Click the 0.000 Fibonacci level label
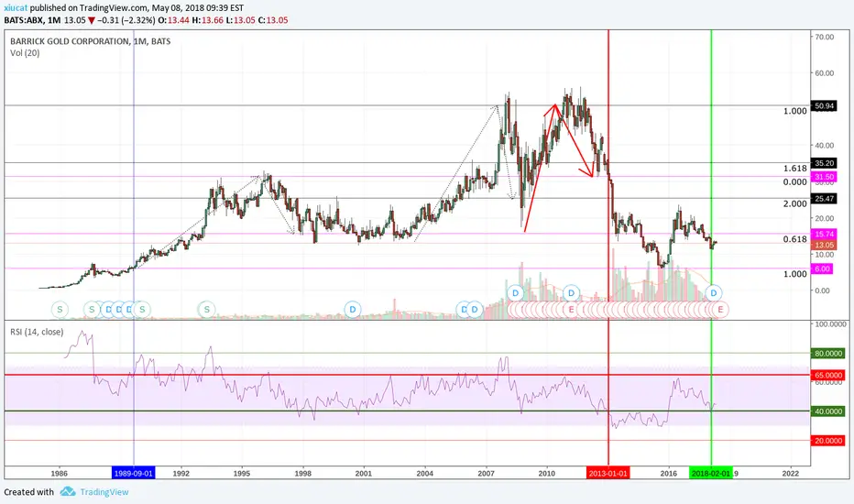 coord(795,182)
